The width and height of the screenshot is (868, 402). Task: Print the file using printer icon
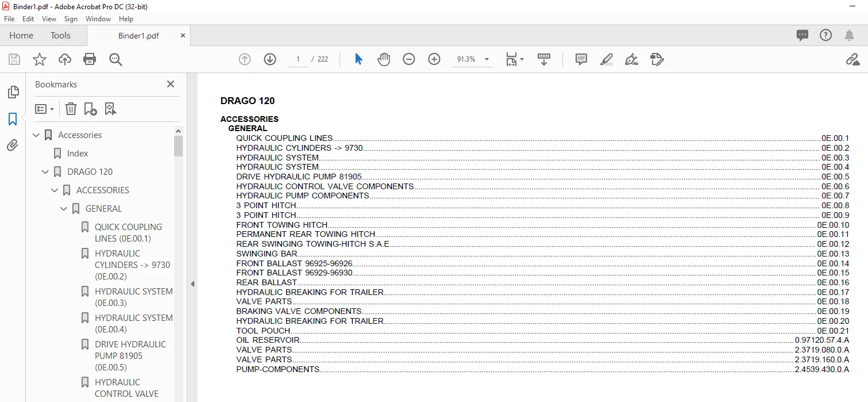[x=90, y=59]
